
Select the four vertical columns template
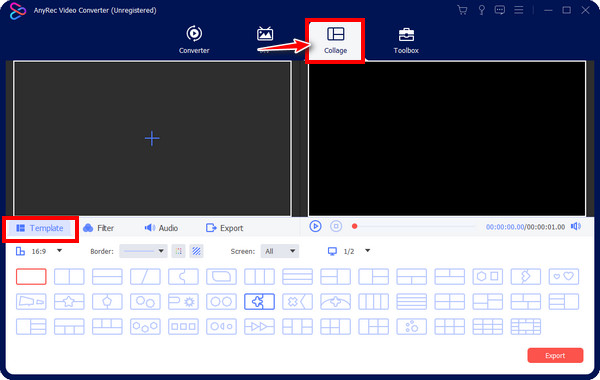[x=373, y=302]
